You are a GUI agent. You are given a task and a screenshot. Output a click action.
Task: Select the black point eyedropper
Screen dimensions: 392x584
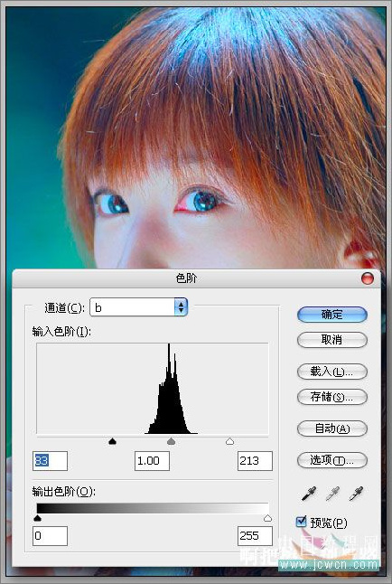(310, 494)
